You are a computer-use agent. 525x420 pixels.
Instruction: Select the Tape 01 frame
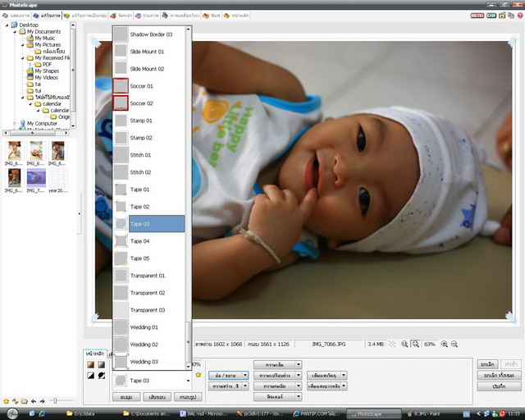tap(149, 189)
